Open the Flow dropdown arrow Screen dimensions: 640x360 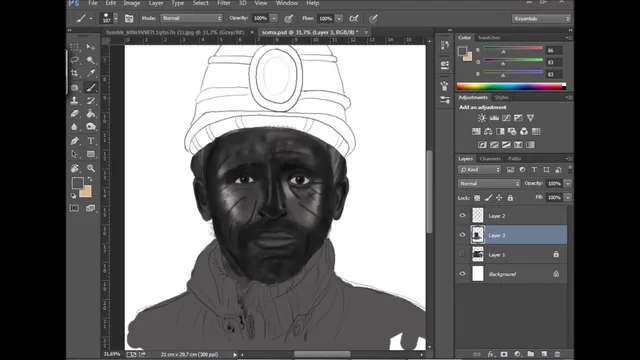click(339, 18)
